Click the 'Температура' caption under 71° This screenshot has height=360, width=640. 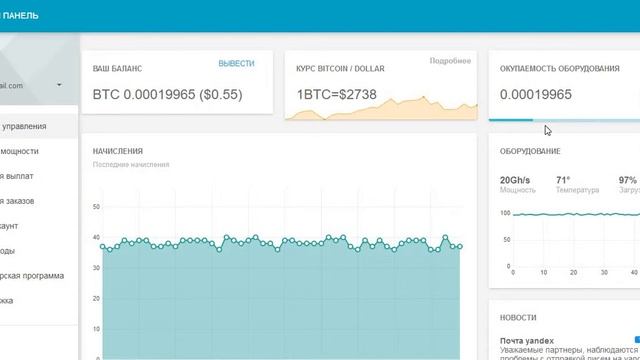coord(578,190)
